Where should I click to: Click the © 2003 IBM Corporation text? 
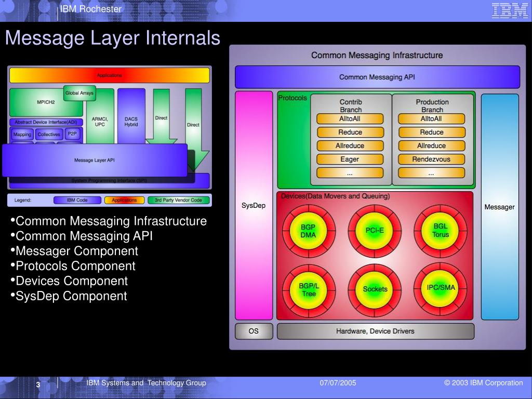click(x=484, y=383)
